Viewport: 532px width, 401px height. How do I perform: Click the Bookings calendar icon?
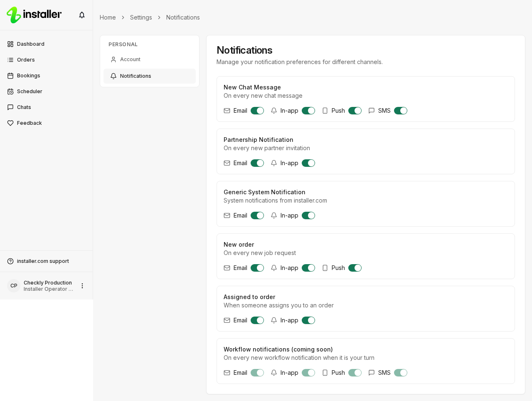click(10, 76)
